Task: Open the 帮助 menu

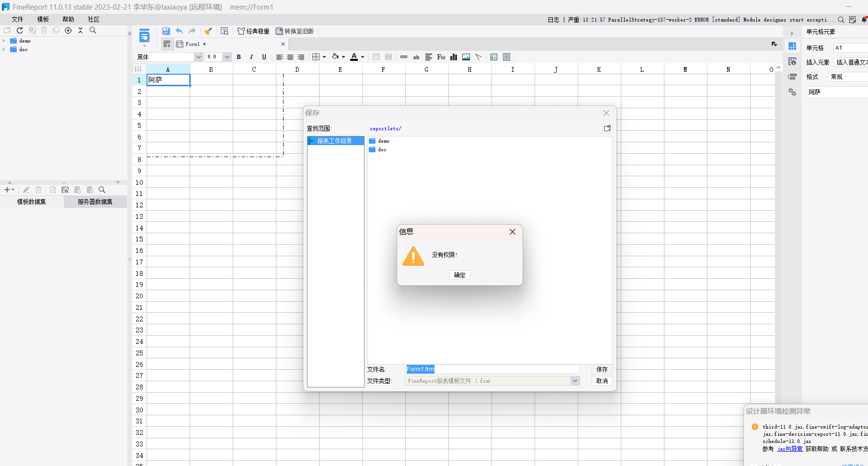Action: [x=69, y=19]
